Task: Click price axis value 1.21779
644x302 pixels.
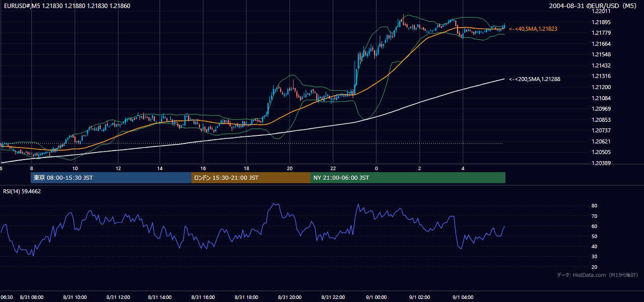Action: click(x=601, y=33)
